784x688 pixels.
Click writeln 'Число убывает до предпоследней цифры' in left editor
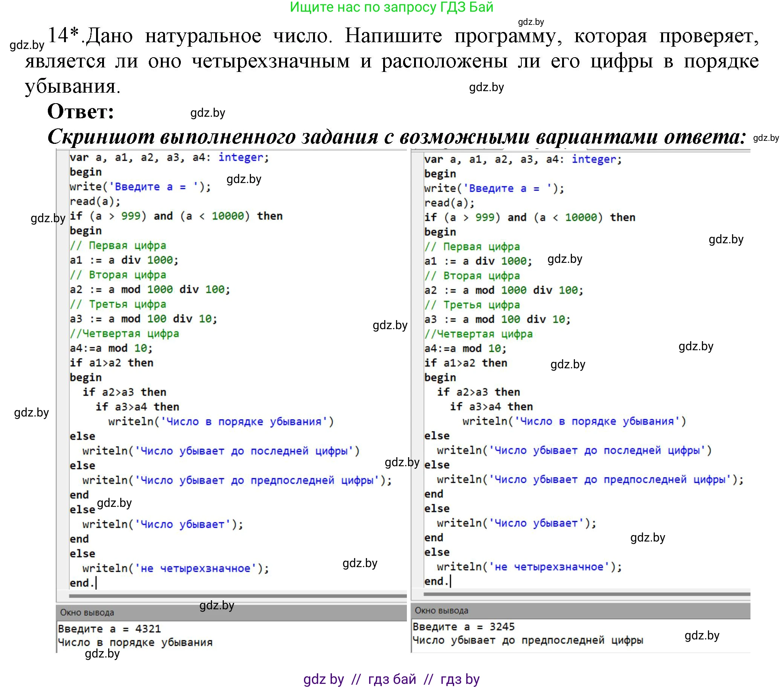[x=237, y=481]
